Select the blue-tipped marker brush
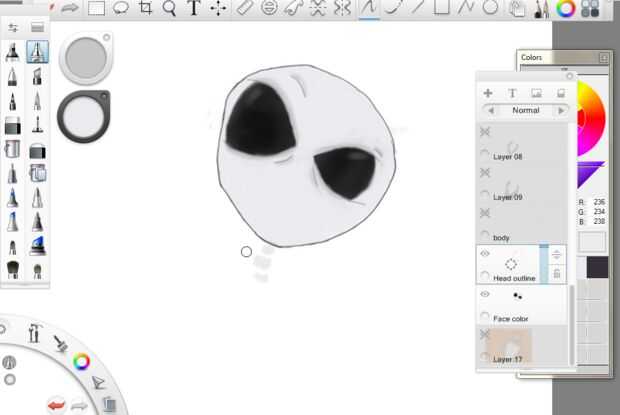The width and height of the screenshot is (620, 415). click(13, 198)
